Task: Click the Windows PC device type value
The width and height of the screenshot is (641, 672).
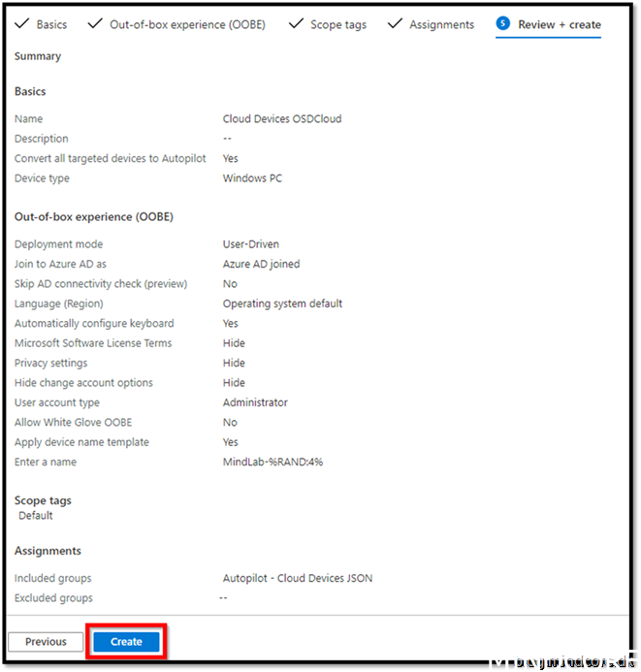Action: pos(250,178)
